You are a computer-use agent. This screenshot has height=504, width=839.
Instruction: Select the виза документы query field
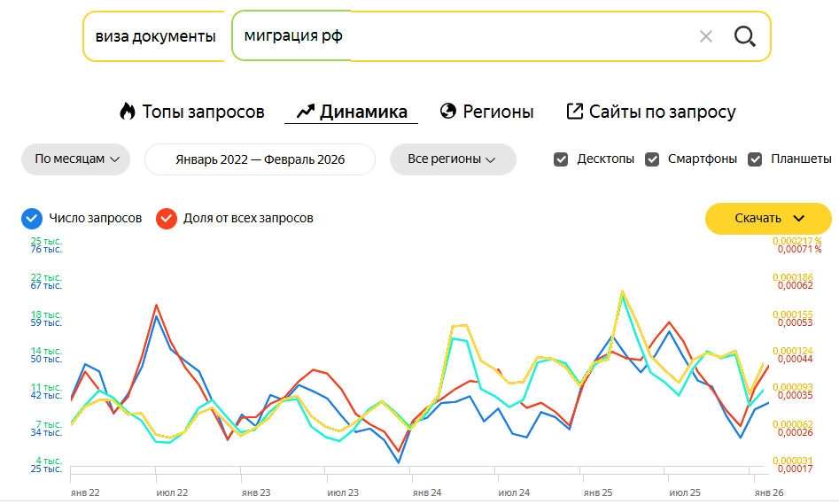click(x=156, y=36)
